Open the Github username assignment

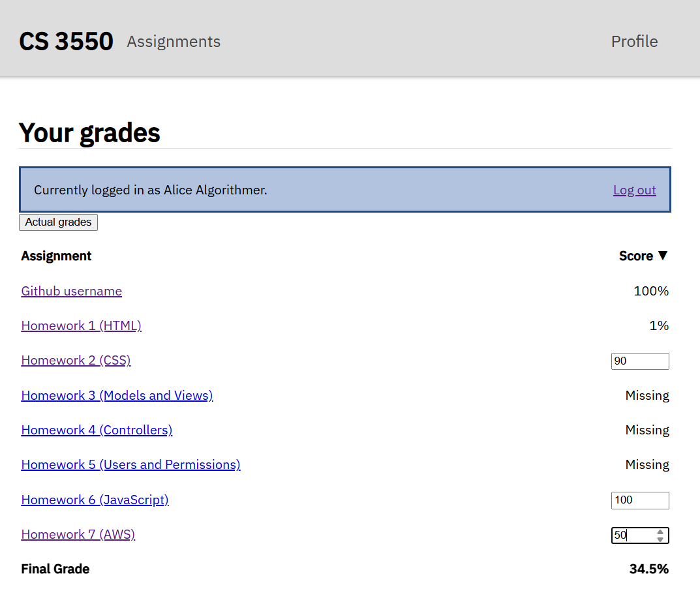[x=71, y=291]
